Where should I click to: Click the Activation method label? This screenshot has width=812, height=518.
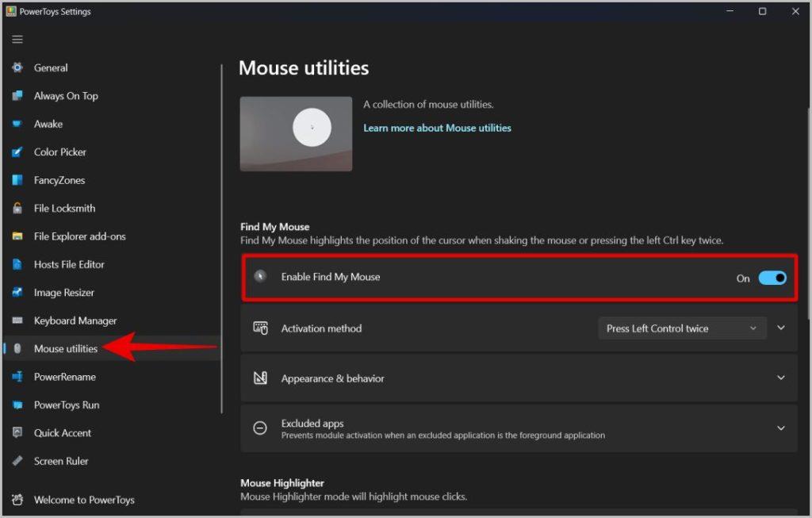pos(321,328)
